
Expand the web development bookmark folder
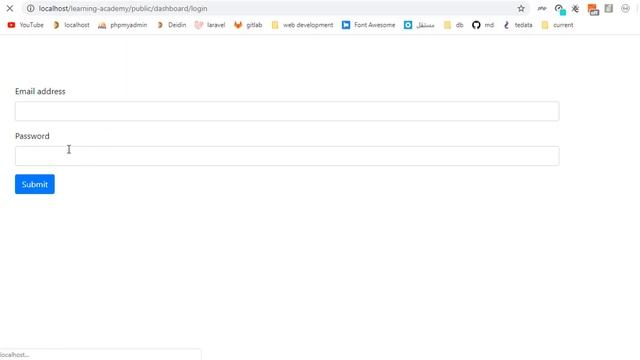(302, 25)
